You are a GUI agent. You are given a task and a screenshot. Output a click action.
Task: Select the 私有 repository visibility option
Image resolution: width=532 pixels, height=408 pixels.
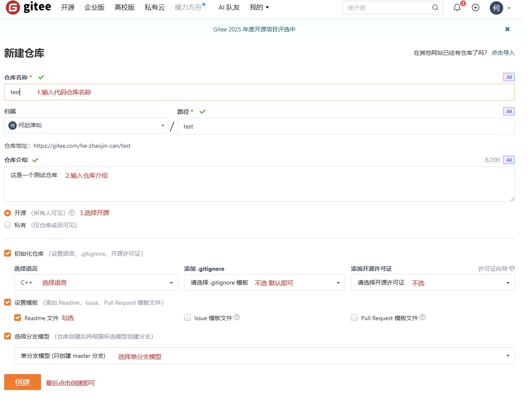[x=7, y=225]
